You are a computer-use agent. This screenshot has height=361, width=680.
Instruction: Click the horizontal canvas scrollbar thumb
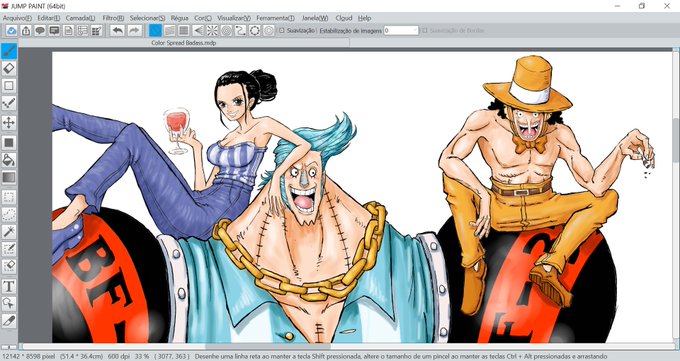point(268,347)
